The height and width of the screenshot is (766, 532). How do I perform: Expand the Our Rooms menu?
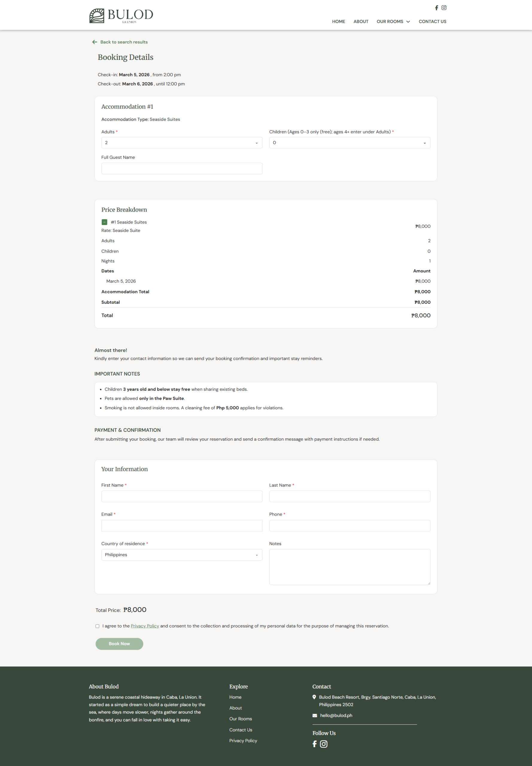click(393, 22)
